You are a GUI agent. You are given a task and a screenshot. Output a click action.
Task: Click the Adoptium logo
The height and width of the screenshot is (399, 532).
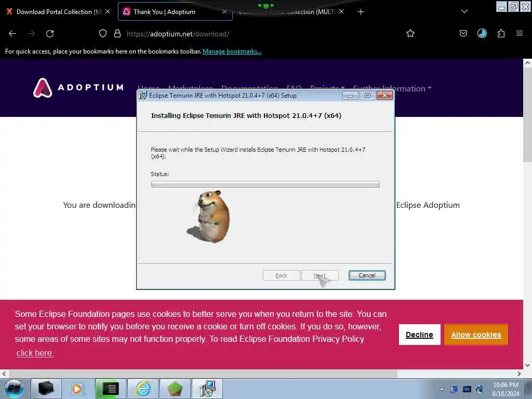78,87
